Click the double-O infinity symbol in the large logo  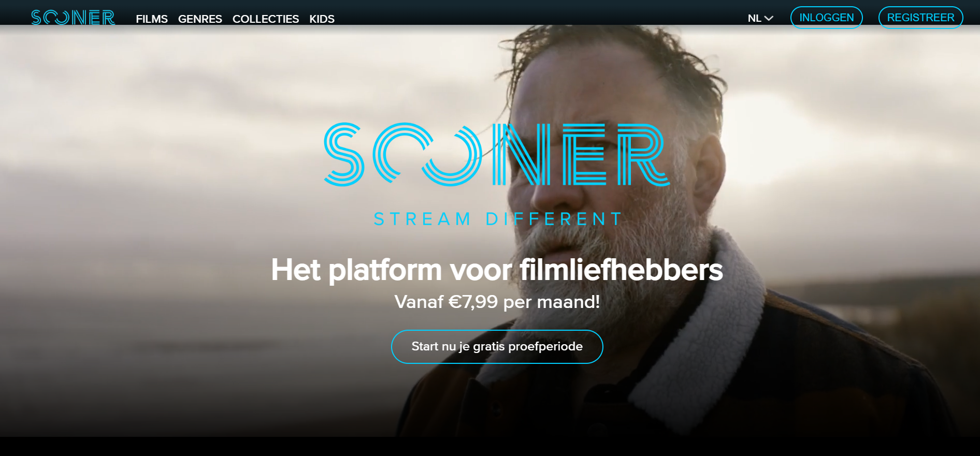[x=427, y=154]
